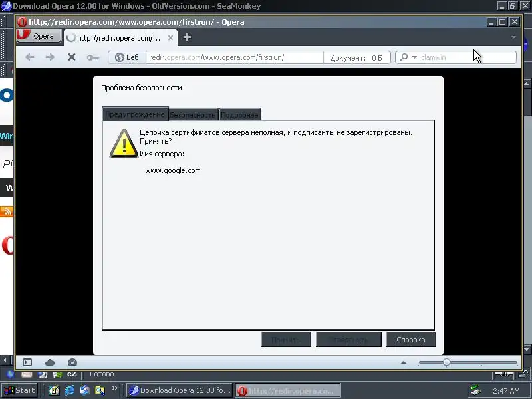Click the Отвергнуть button
Viewport: 532px width, 399px height.
click(348, 340)
